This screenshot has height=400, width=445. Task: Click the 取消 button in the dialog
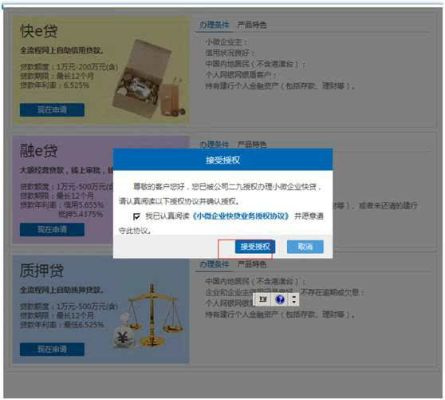[x=305, y=247]
